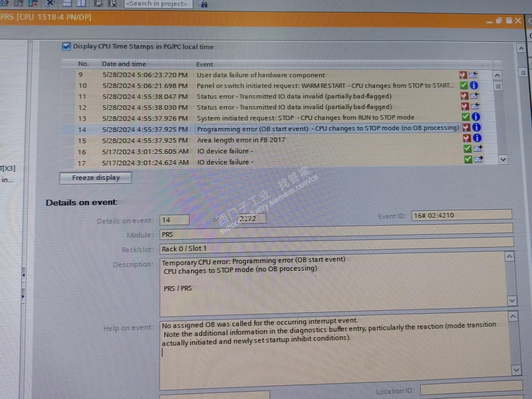Click the left-pointing collapse arrow on the pane divider
Image resolution: width=532 pixels, height=399 pixels.
coord(23,275)
